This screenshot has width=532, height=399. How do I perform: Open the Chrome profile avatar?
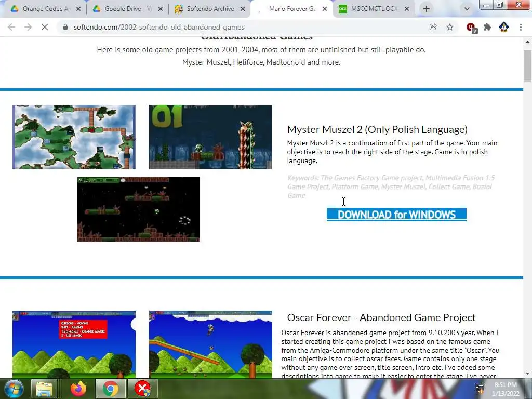[504, 27]
